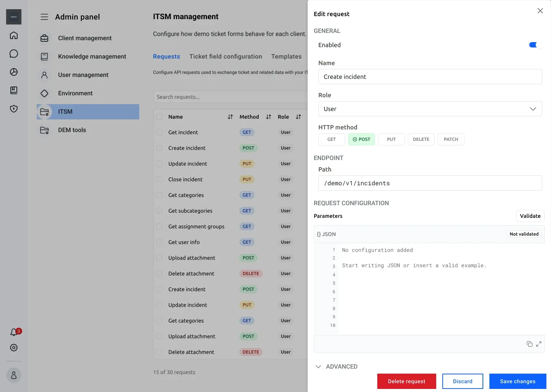Viewport: 551px width, 392px height.
Task: Open the user profile avatar icon
Action: coord(14,375)
